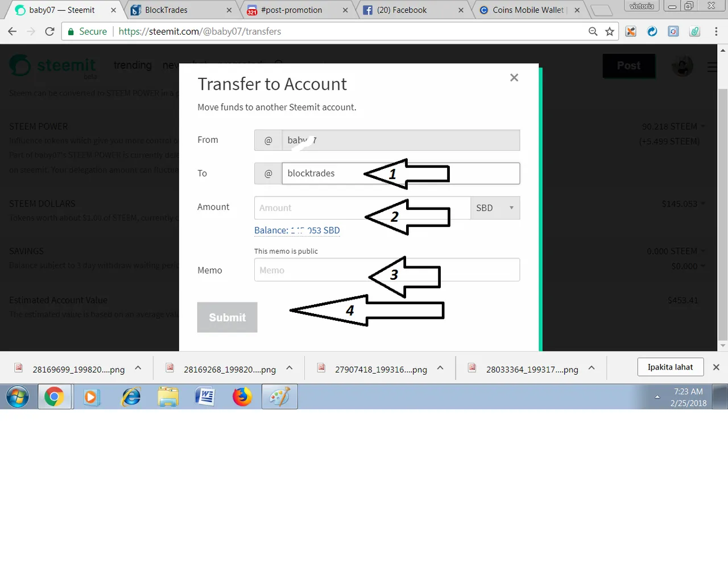The height and width of the screenshot is (567, 728).
Task: Click the Ipakita lahat button
Action: click(x=670, y=367)
